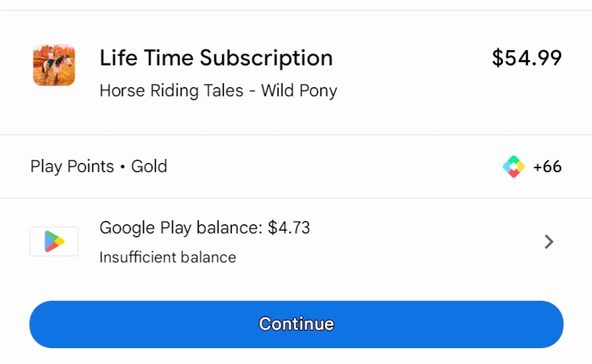Viewport: 592px width, 364px height.
Task: Expand payment options with the right chevron
Action: click(548, 242)
